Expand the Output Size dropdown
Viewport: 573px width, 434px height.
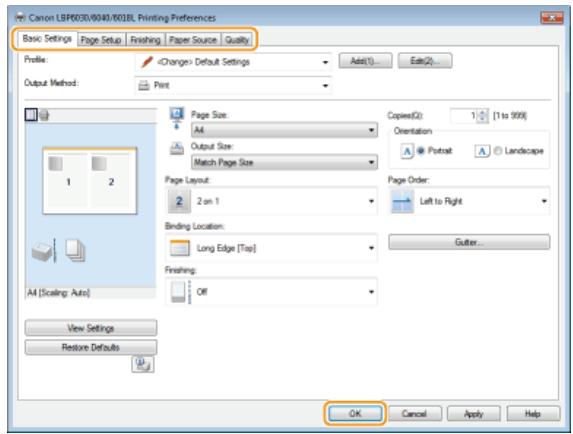click(284, 162)
